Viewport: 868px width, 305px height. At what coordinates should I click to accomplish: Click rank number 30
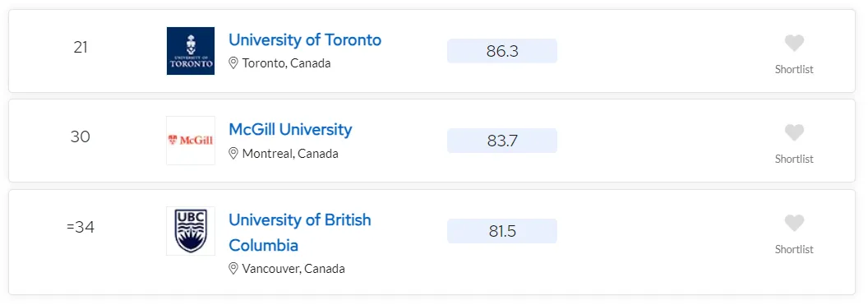tap(81, 136)
